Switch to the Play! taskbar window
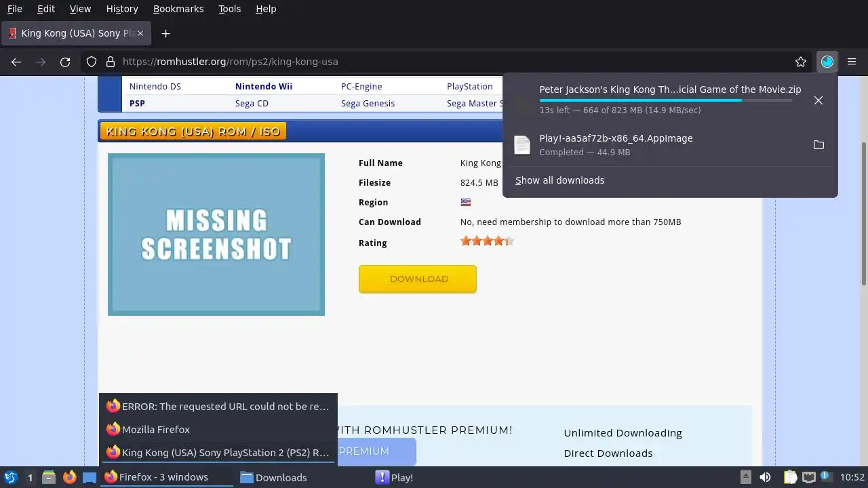This screenshot has width=868, height=488. coord(438,477)
